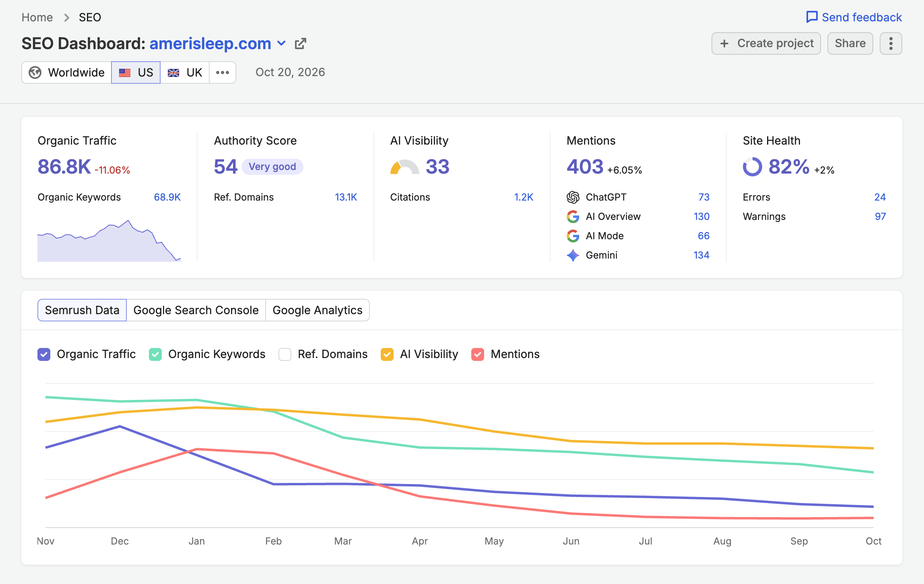
Task: Expand the domain selector dropdown arrow
Action: tap(282, 43)
